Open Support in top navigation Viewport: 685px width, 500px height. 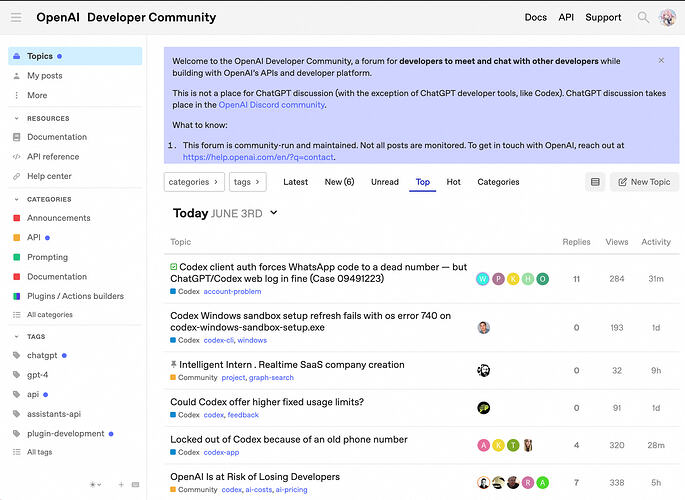pos(603,17)
